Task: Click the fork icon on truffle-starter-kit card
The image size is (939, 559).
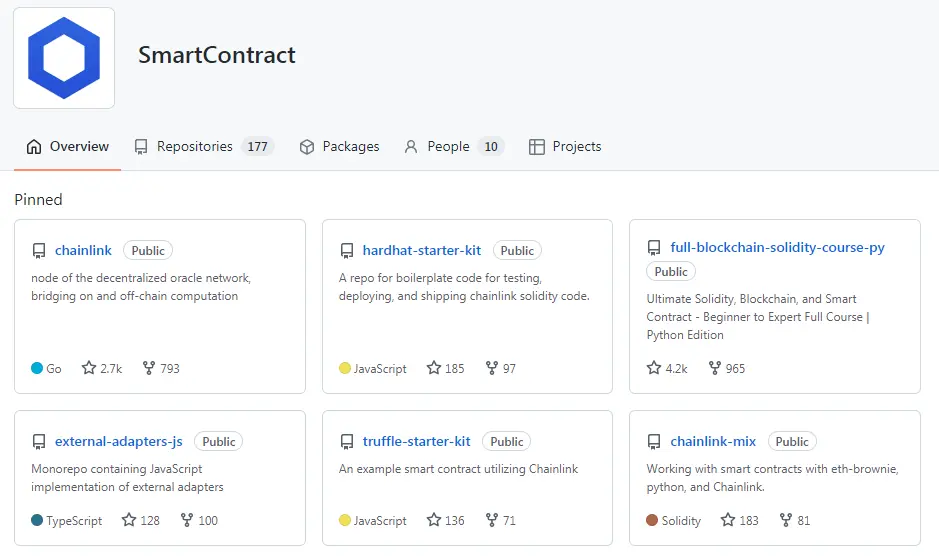Action: point(492,520)
